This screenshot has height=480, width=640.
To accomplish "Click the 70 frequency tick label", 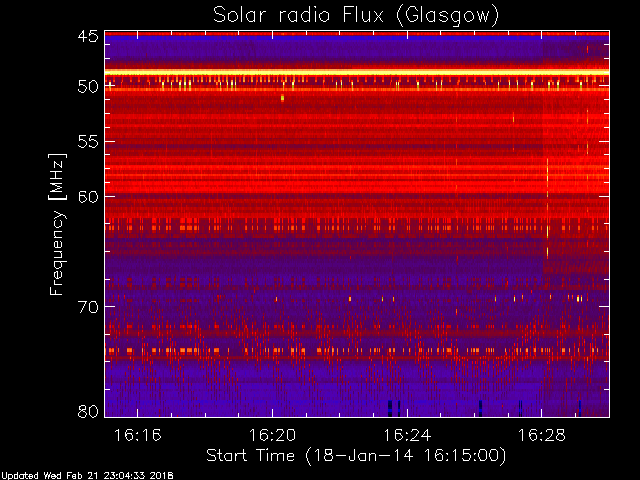I will point(88,307).
